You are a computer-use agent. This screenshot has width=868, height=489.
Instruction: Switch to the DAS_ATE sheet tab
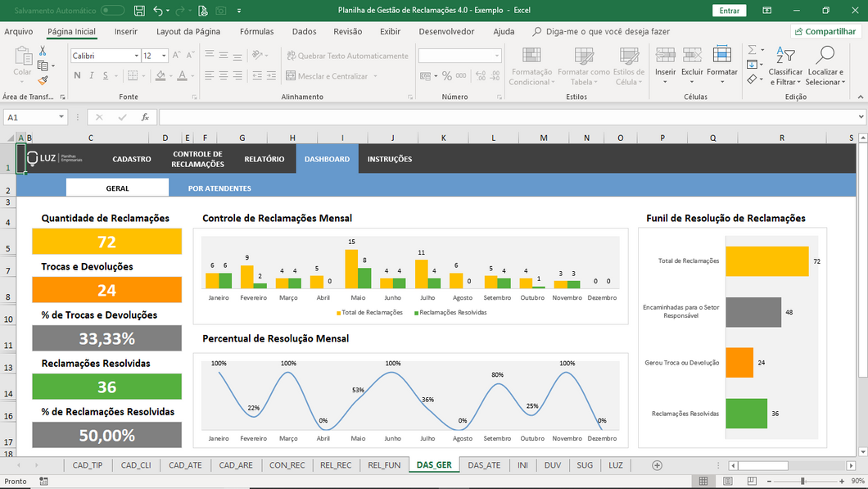point(484,465)
